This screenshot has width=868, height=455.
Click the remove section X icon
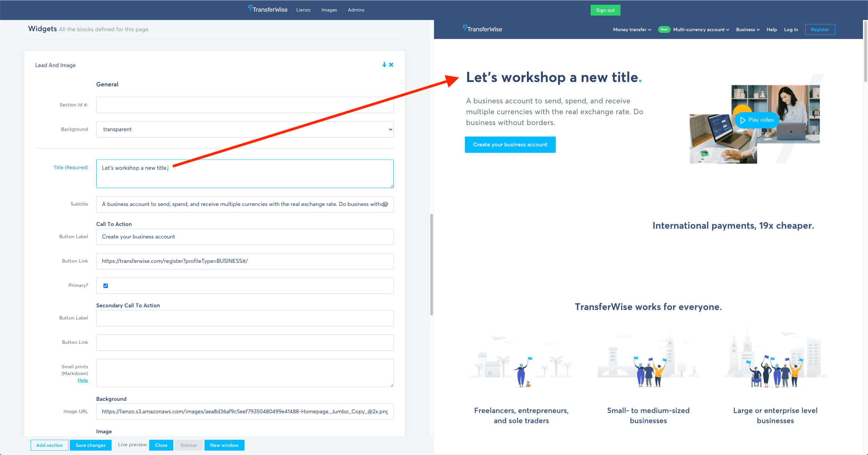click(x=391, y=65)
